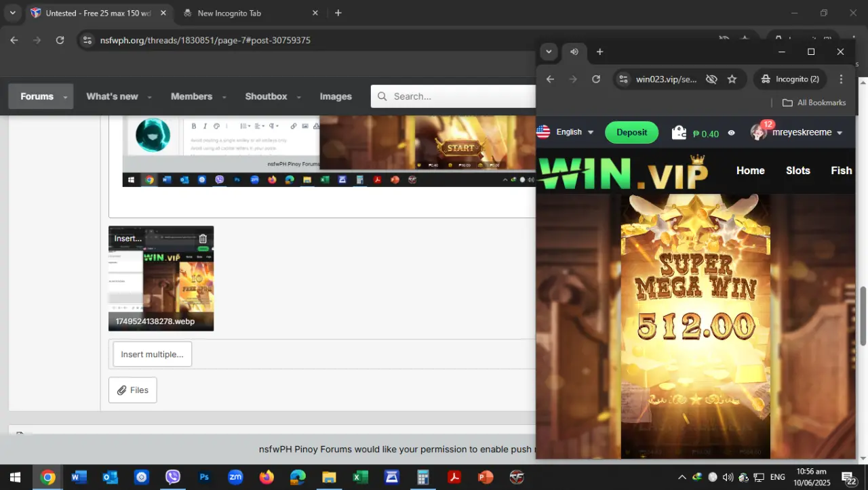Viewport: 868px width, 490px height.
Task: Click the WIN.VIP logo
Action: pos(623,173)
